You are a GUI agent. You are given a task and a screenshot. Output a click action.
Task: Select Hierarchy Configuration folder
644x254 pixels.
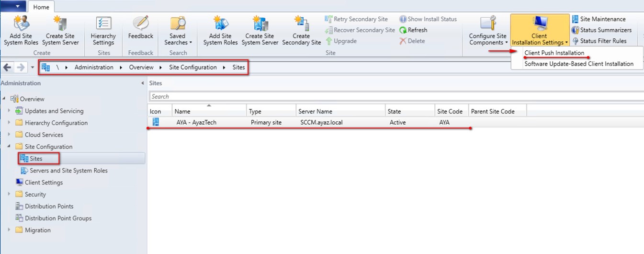pyautogui.click(x=56, y=123)
